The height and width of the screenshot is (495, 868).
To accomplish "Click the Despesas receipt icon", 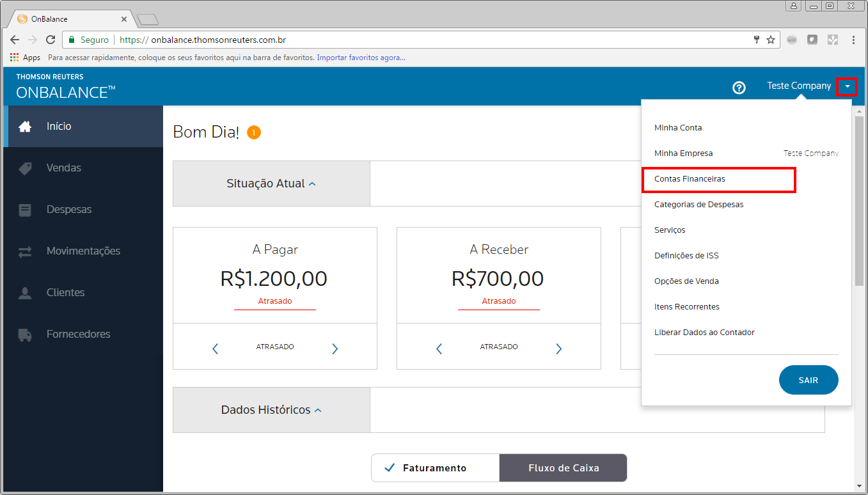I will pos(25,210).
